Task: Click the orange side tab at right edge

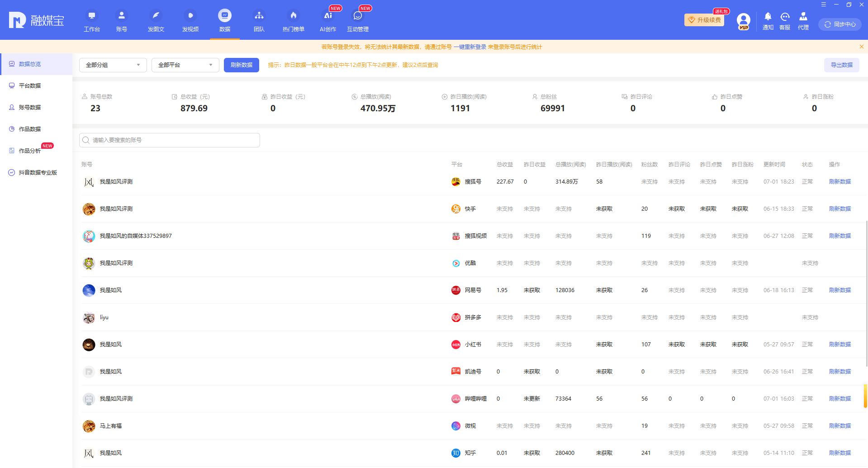Action: click(x=866, y=396)
